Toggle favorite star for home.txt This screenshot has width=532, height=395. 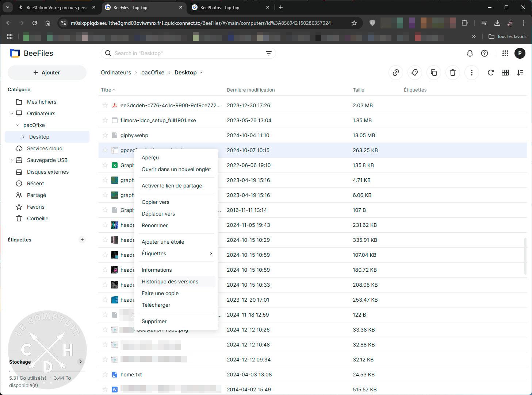click(105, 375)
